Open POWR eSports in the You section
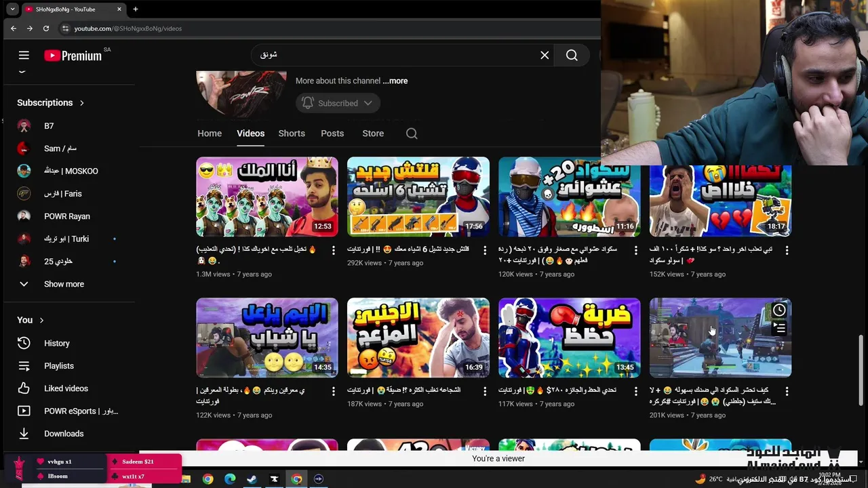This screenshot has height=488, width=868. click(x=80, y=411)
